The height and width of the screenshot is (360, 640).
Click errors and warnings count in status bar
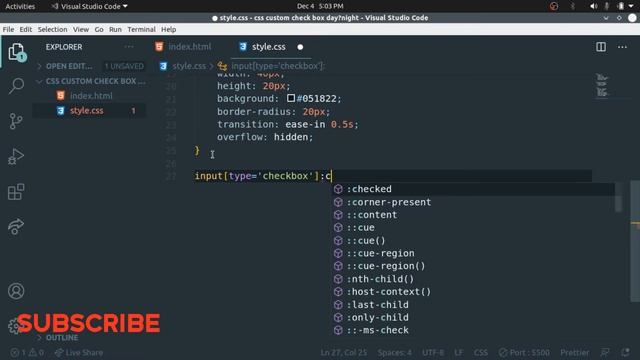click(27, 352)
